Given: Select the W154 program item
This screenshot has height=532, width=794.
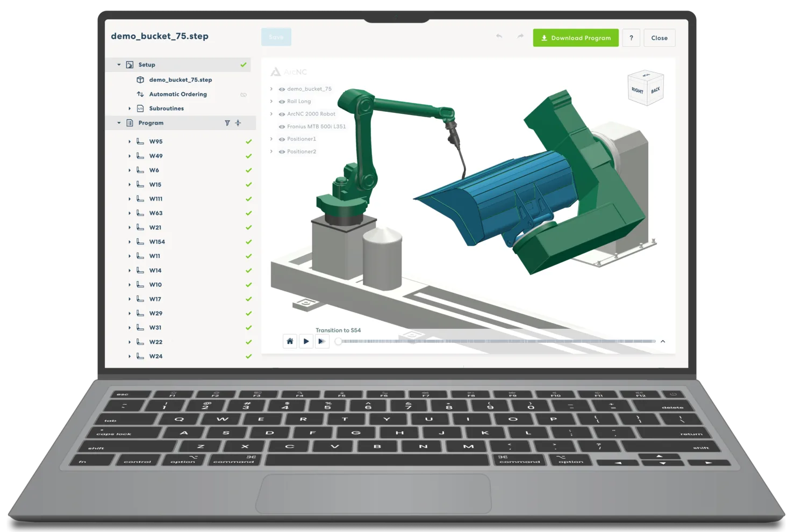Looking at the screenshot, I should 157,242.
